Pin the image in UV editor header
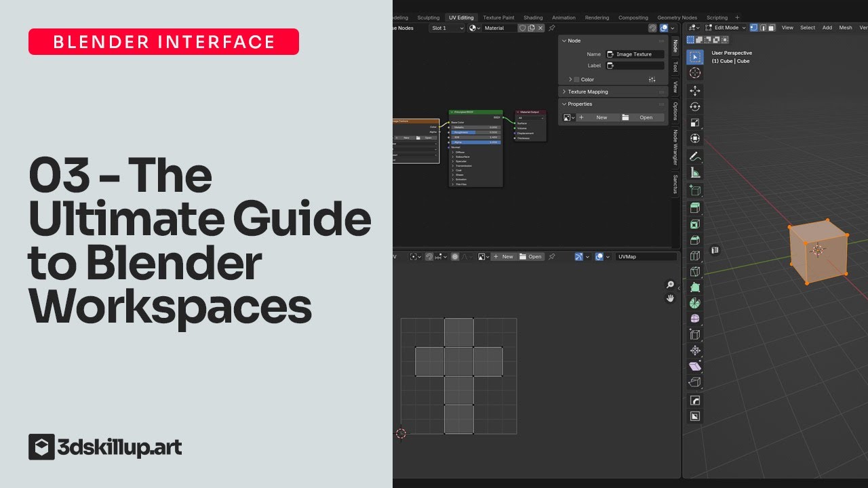Image resolution: width=868 pixels, height=488 pixels. (x=551, y=257)
